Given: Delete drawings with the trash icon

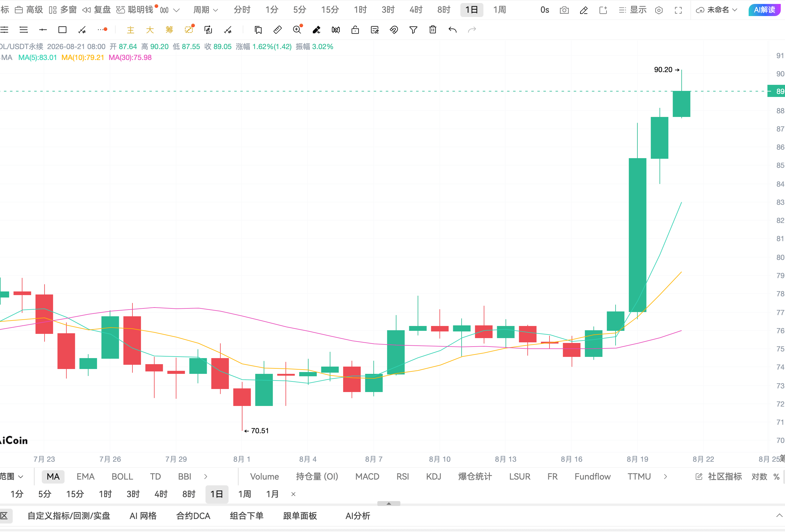Looking at the screenshot, I should point(433,30).
